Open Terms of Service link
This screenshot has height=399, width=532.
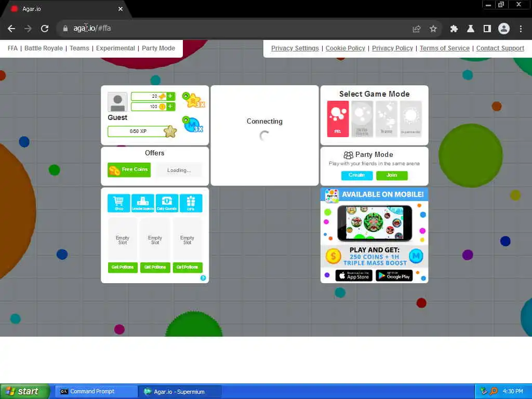pyautogui.click(x=445, y=48)
